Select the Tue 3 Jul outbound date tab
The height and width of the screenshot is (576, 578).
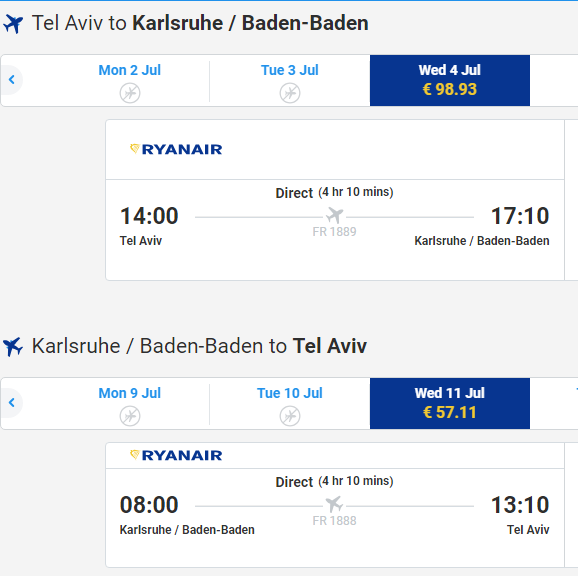(290, 80)
